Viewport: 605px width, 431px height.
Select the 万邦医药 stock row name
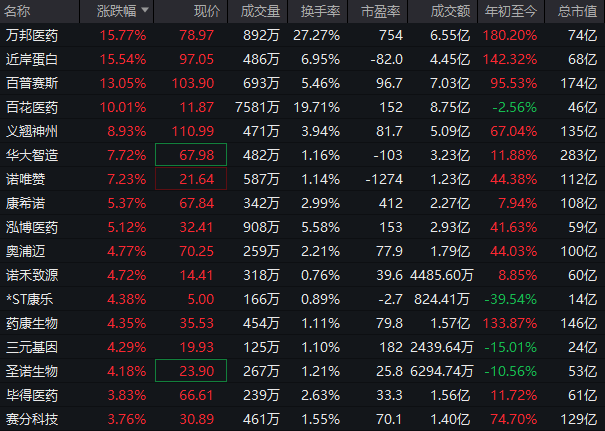[32, 35]
